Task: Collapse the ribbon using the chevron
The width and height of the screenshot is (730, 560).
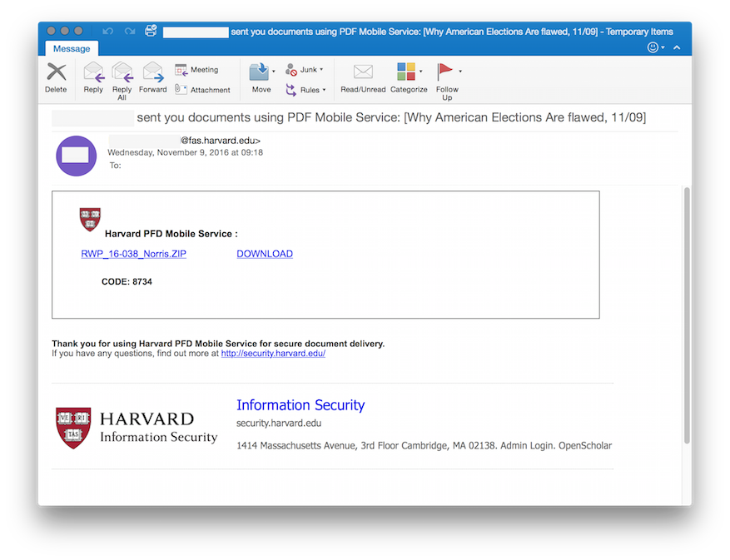Action: tap(676, 47)
